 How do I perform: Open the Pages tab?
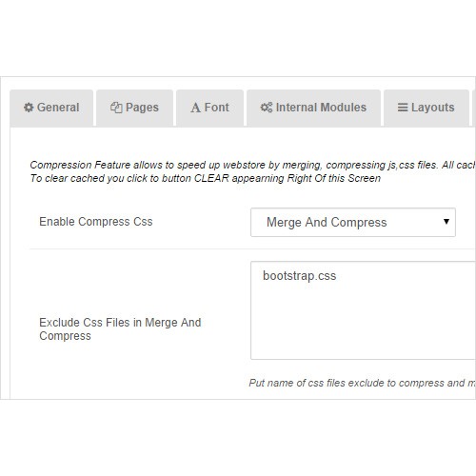[x=134, y=108]
